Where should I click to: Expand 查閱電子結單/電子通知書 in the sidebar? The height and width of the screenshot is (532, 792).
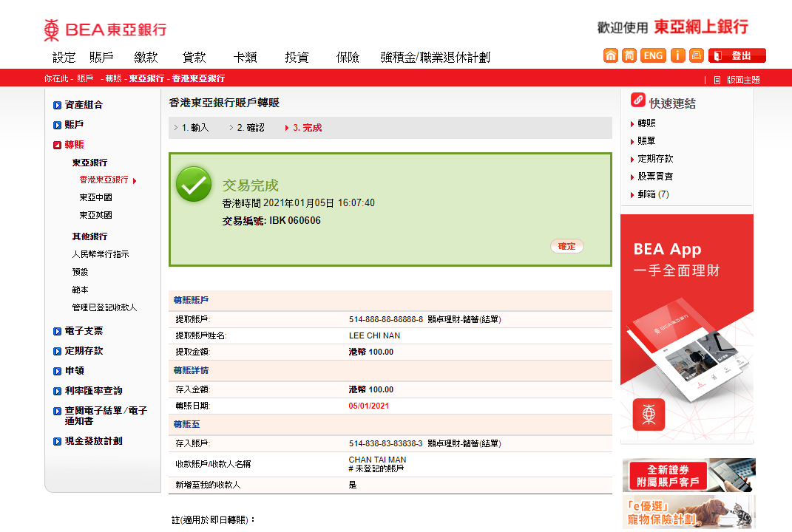[x=100, y=415]
